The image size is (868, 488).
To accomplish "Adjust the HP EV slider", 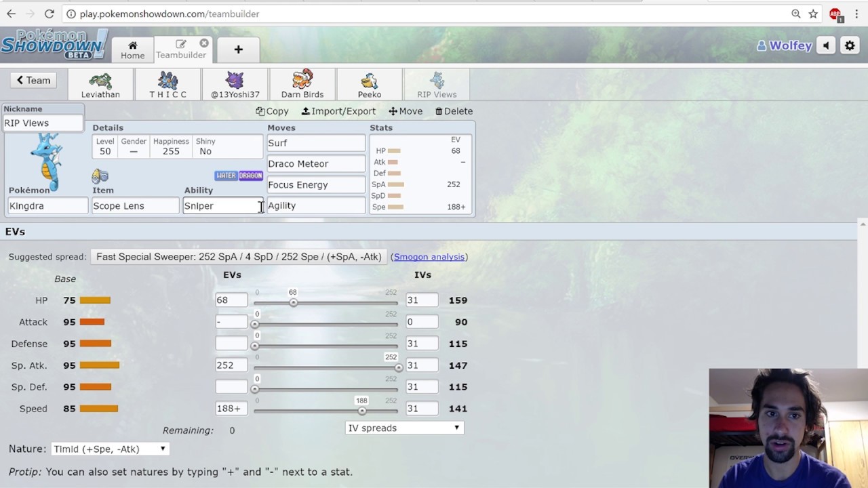I will (x=325, y=302).
